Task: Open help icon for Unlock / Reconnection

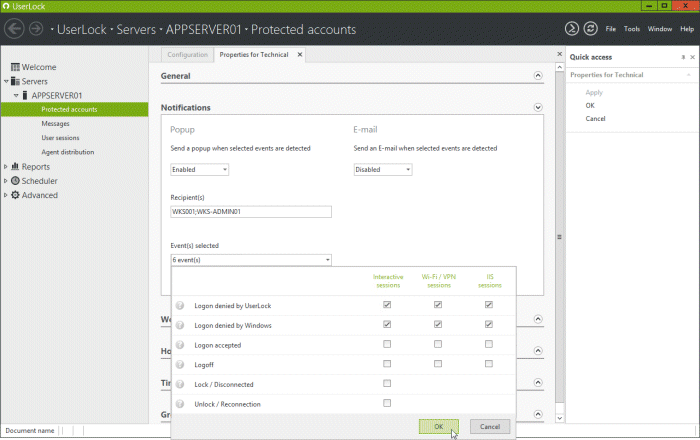Action: click(x=180, y=404)
